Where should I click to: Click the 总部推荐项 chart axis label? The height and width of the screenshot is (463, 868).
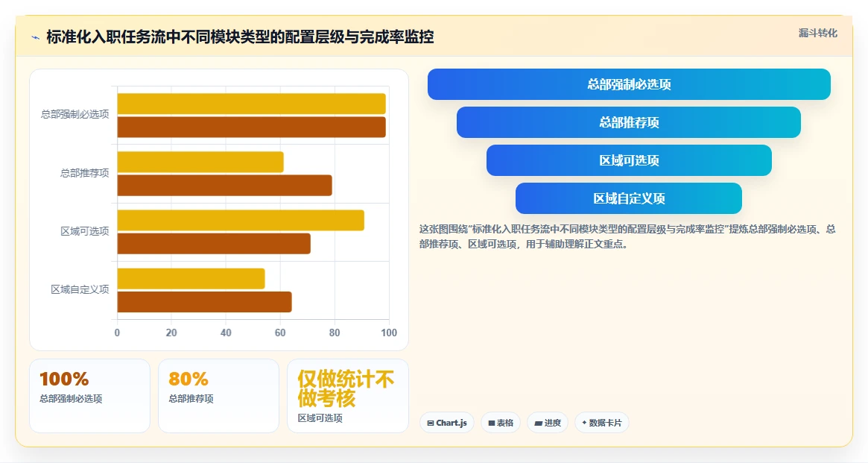click(x=85, y=173)
